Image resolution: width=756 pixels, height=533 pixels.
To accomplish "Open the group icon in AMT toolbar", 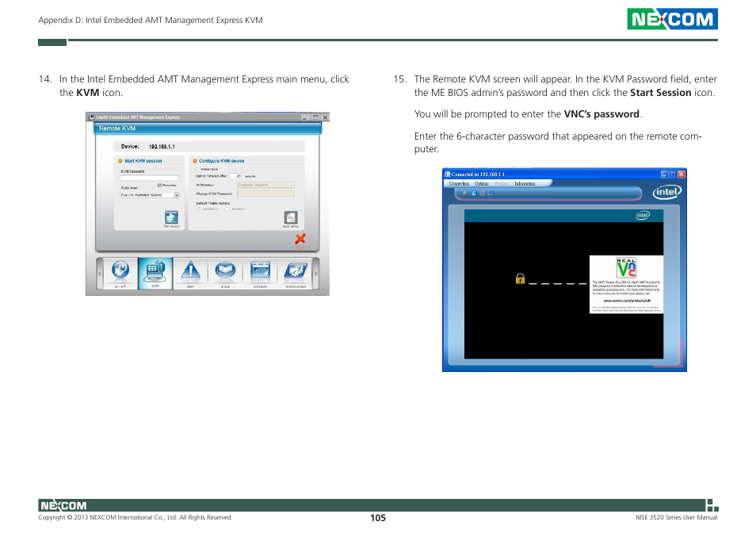I will [225, 271].
